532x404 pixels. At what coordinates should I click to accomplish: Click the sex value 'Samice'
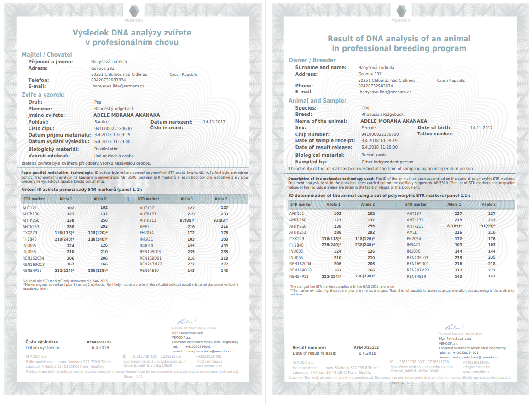coord(101,122)
